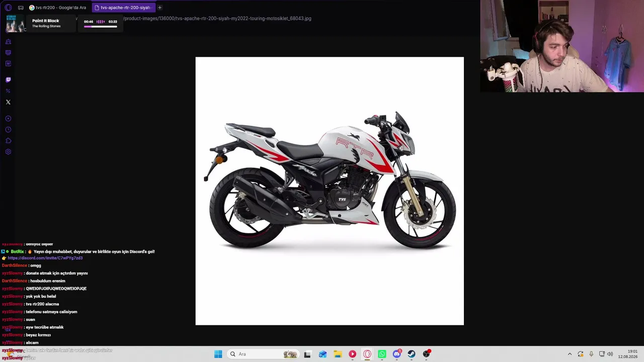
Task: Add a new browser tab with plus button
Action: (159, 8)
